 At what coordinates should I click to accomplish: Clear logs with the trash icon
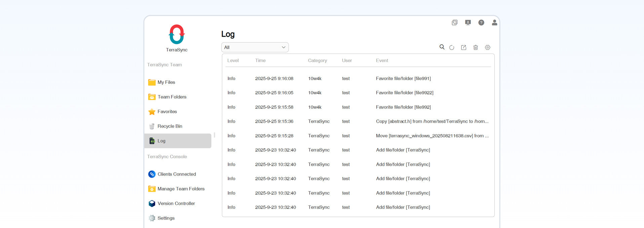(x=476, y=47)
